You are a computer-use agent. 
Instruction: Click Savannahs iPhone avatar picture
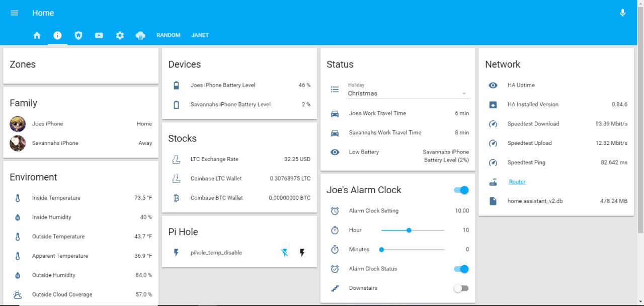18,143
